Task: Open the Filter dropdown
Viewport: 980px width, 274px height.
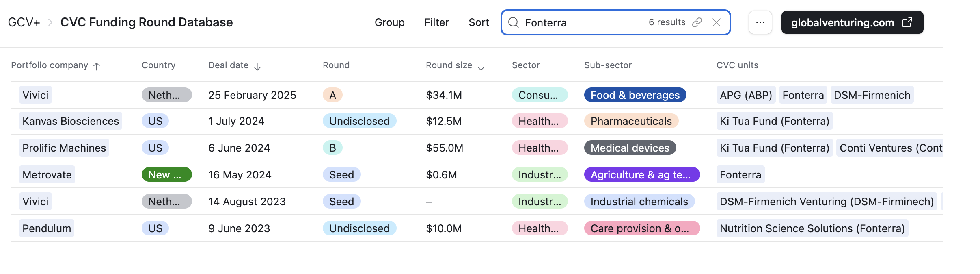Action: pyautogui.click(x=436, y=22)
